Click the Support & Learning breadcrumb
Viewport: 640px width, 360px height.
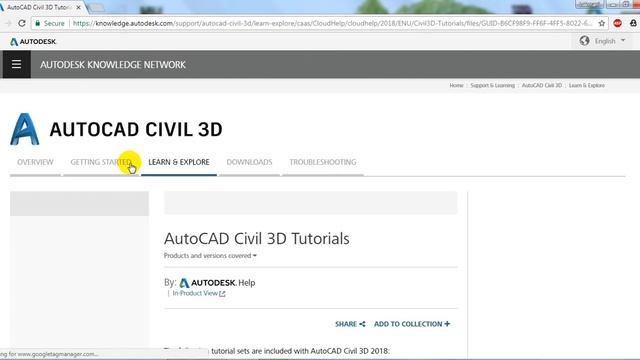(x=493, y=85)
